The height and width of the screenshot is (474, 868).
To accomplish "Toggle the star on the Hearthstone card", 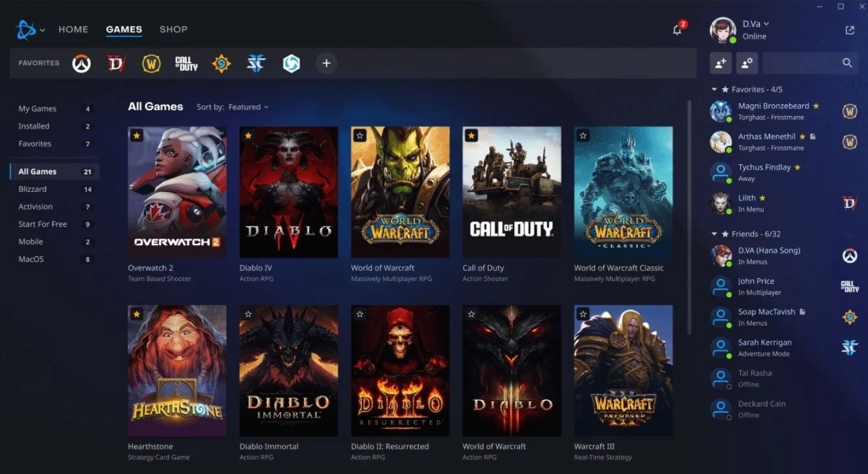I will pyautogui.click(x=137, y=314).
